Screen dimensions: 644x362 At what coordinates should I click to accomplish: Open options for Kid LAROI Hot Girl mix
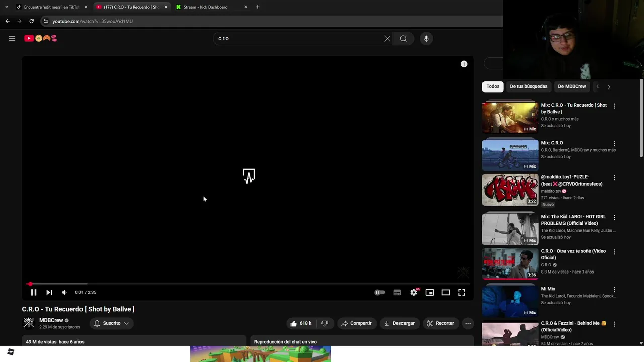click(x=614, y=218)
